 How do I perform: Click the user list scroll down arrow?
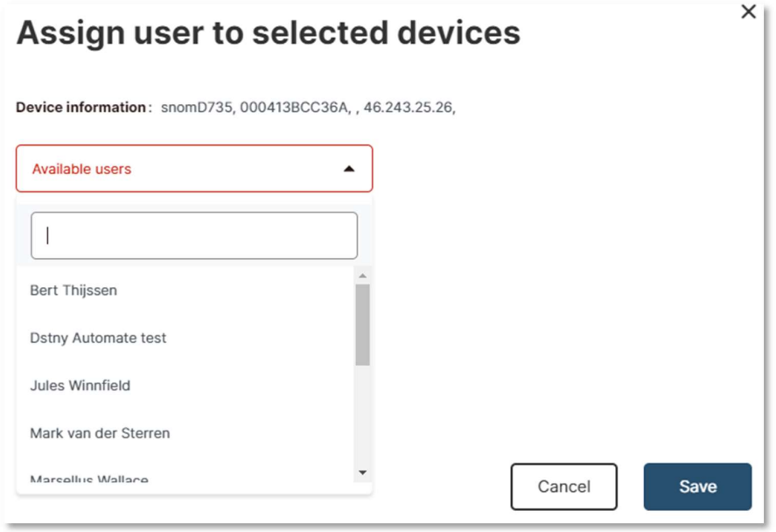coord(362,472)
